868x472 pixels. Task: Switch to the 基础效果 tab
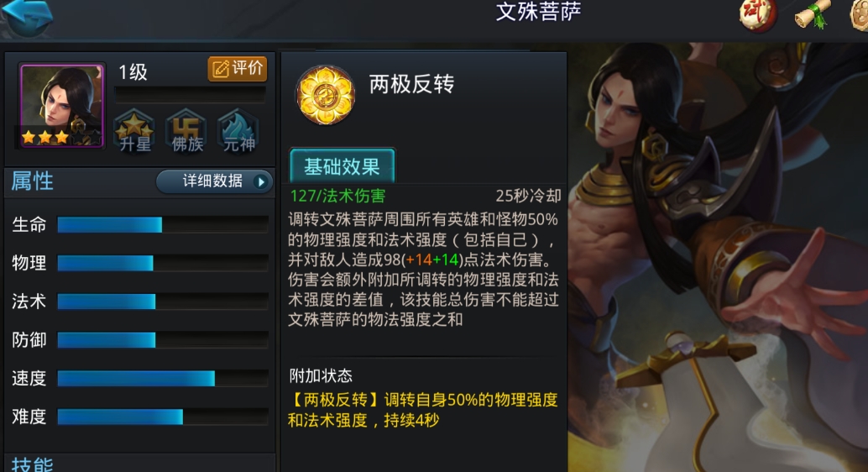(x=342, y=165)
